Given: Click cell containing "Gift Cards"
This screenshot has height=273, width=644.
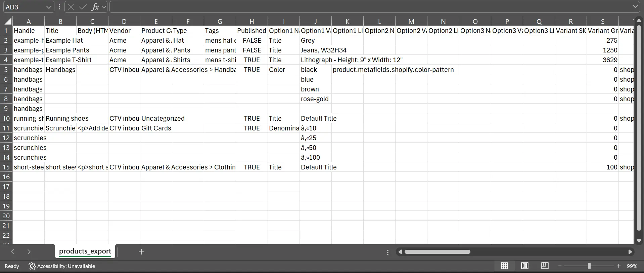Looking at the screenshot, I should point(156,128).
